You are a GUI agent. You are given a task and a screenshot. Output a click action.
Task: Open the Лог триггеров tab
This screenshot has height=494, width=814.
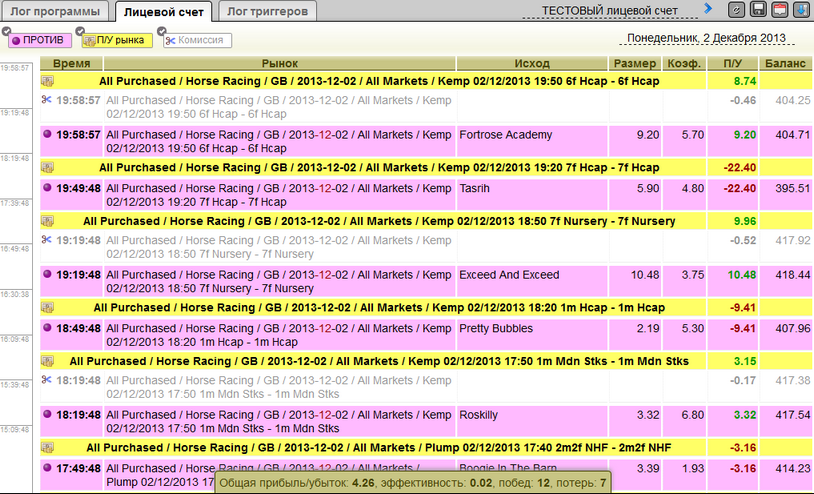267,11
